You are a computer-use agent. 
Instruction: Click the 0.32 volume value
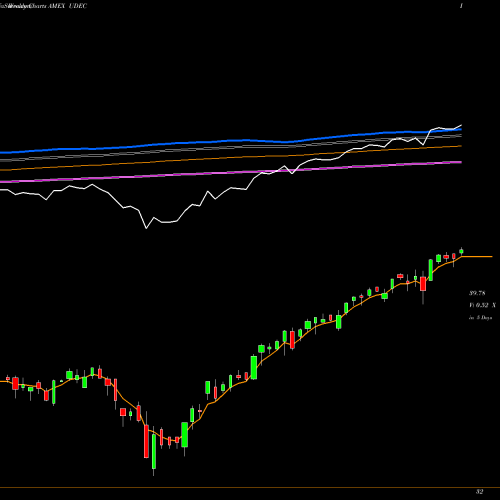coord(482,305)
